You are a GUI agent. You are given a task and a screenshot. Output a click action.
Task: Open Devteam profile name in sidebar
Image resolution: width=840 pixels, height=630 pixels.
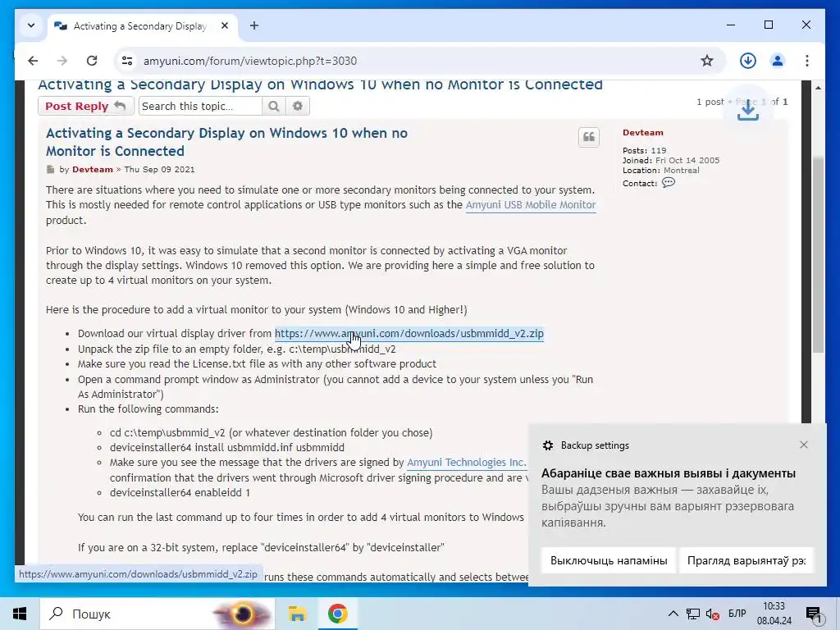[x=643, y=132]
